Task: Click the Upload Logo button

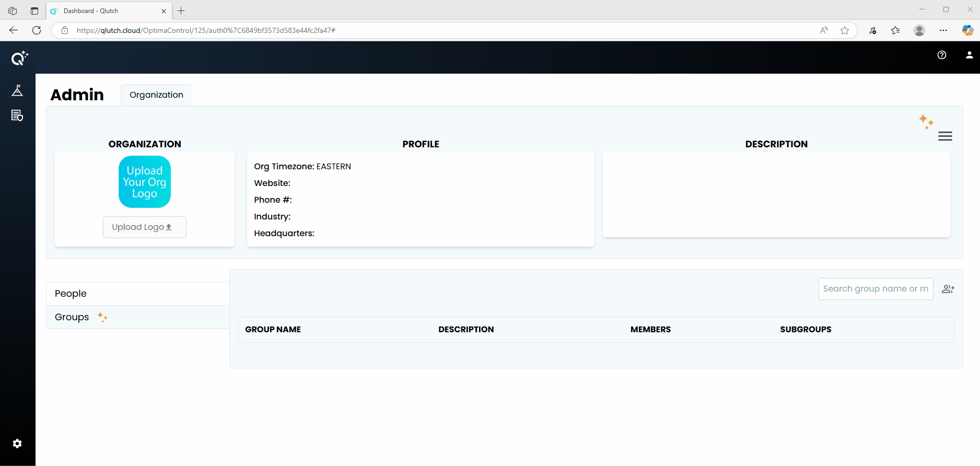Action: coord(144,227)
